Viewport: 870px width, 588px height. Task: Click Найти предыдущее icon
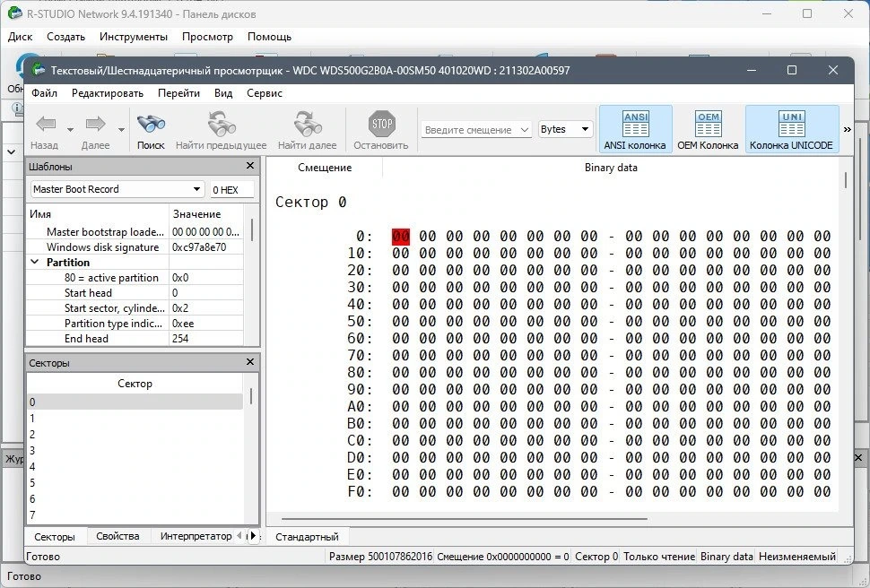click(x=222, y=125)
